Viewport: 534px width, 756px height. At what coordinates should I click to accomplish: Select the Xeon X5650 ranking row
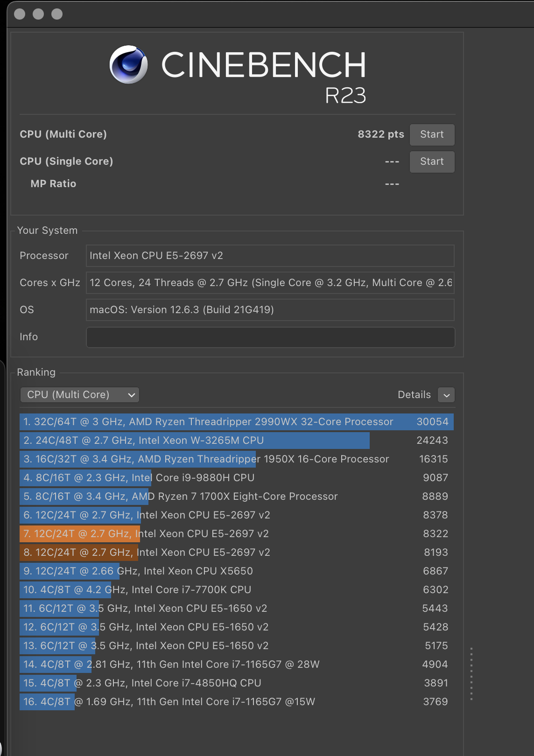pos(237,571)
